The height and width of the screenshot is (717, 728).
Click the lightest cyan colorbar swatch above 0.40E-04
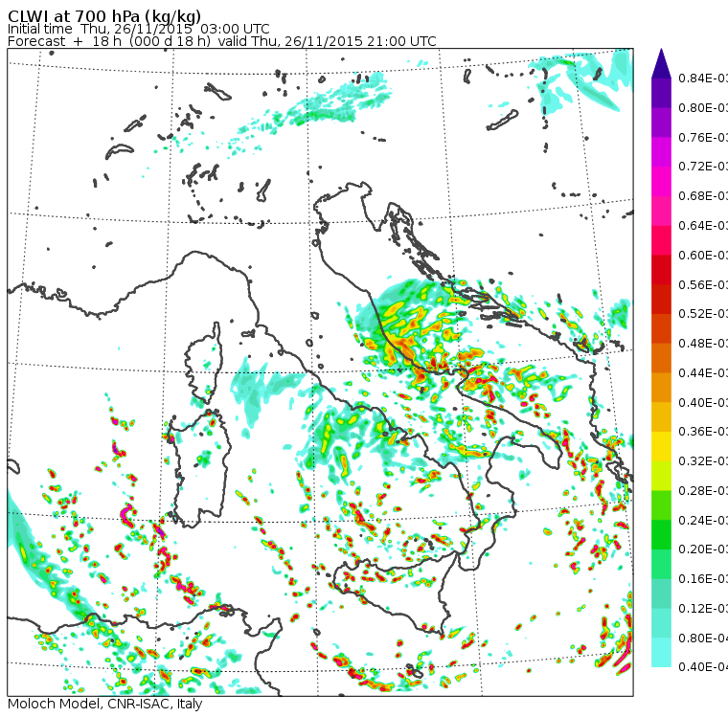click(x=661, y=653)
